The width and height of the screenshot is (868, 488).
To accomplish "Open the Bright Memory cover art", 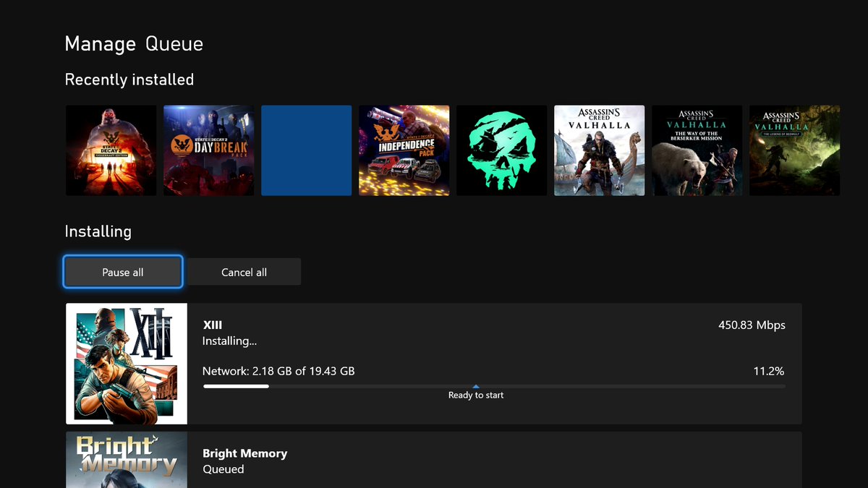I will 127,460.
